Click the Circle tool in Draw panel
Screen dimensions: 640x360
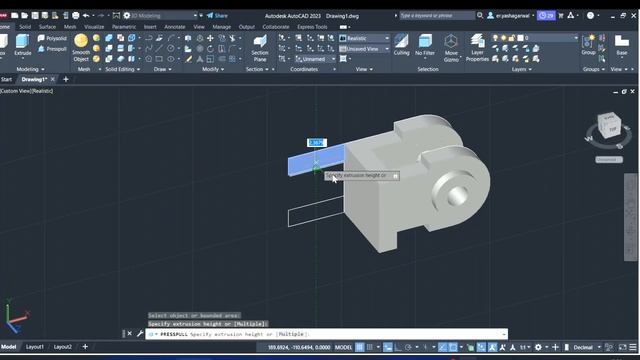pyautogui.click(x=170, y=49)
